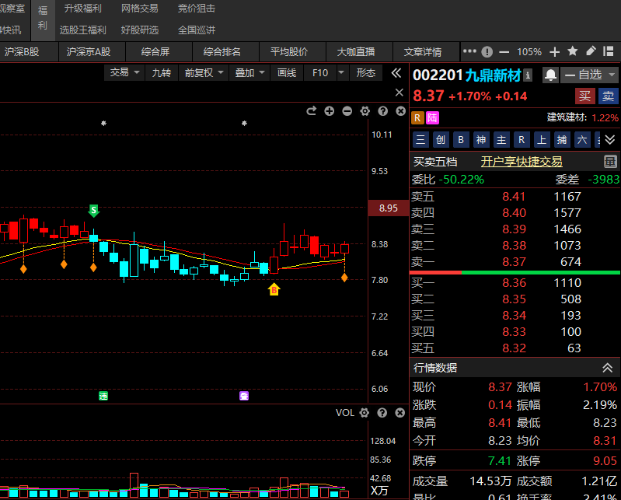
Task: Click the F10 button
Action: click(320, 73)
